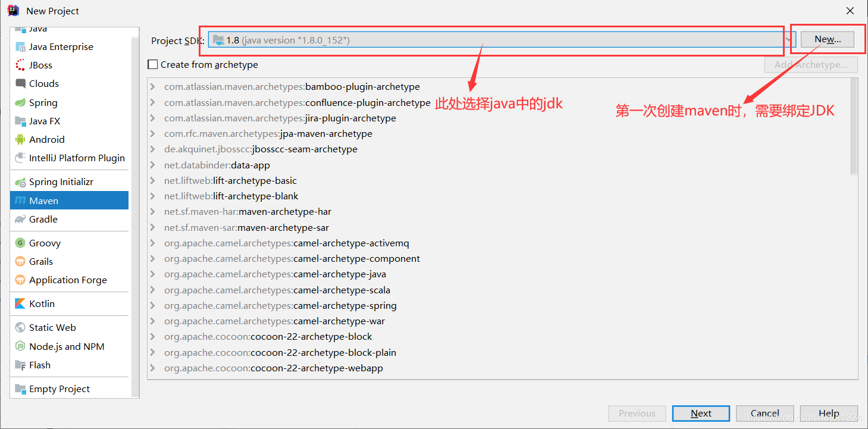Click the Kotlin K icon
This screenshot has width=868, height=429.
[x=20, y=303]
